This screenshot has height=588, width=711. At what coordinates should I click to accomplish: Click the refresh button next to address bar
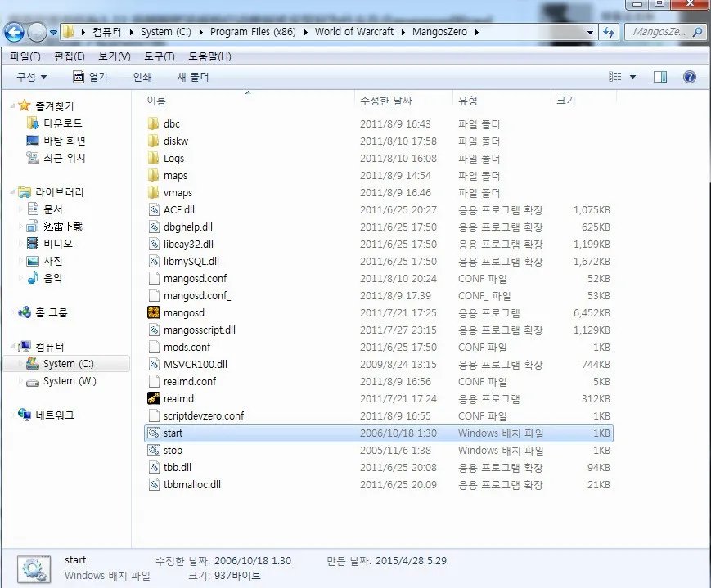608,32
